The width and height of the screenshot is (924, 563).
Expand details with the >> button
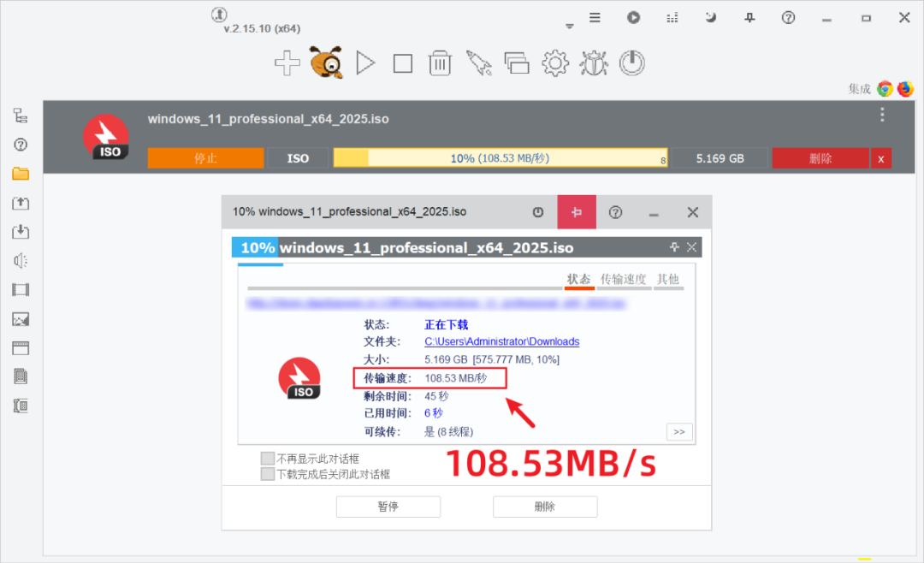pos(679,431)
